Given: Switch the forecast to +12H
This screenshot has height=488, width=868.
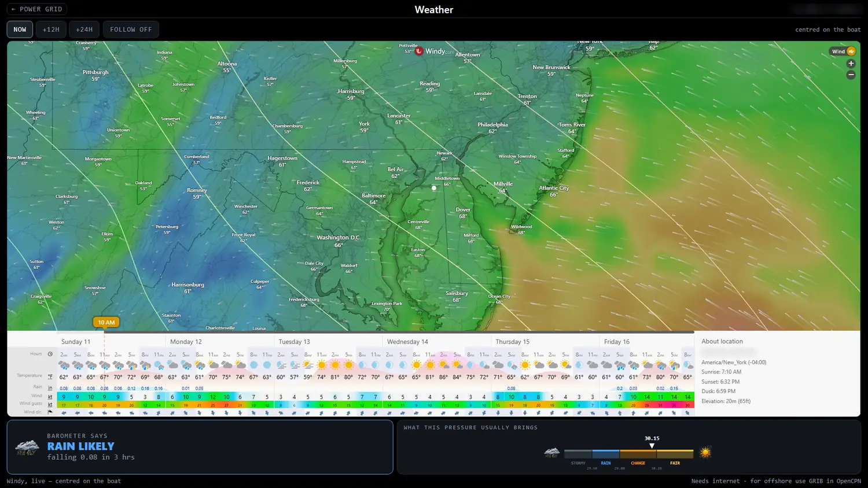Looking at the screenshot, I should (x=51, y=29).
